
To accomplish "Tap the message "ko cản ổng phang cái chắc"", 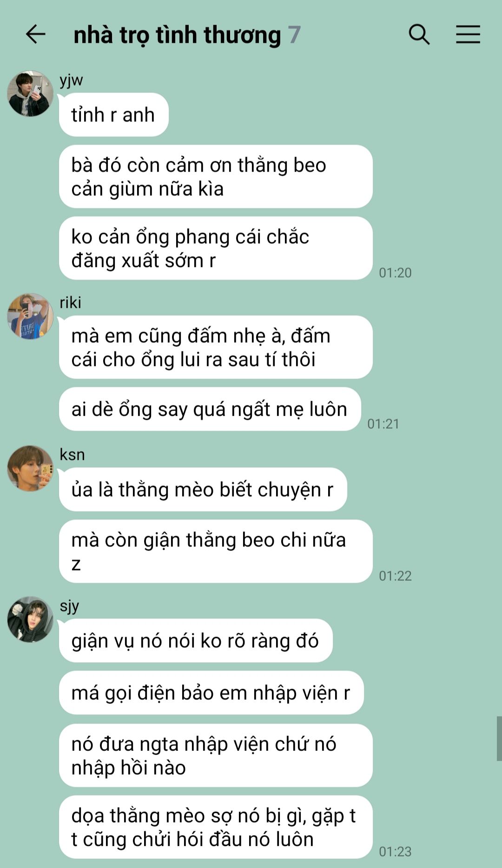I will coord(216,248).
